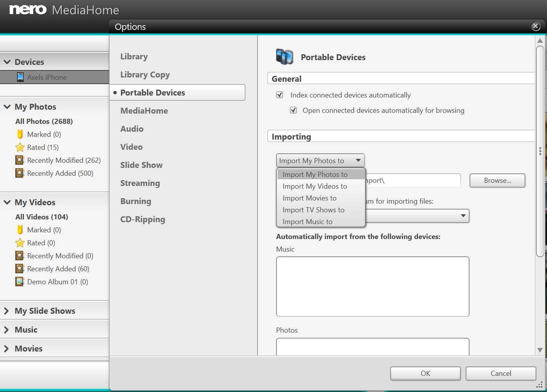Click the Browse... button
This screenshot has height=392, width=547.
coord(497,180)
